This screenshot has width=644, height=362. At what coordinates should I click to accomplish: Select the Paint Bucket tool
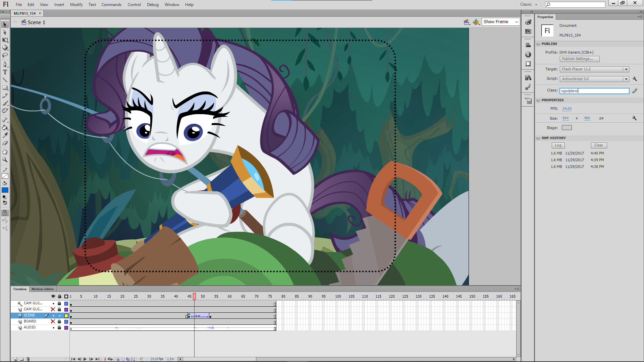(5, 128)
